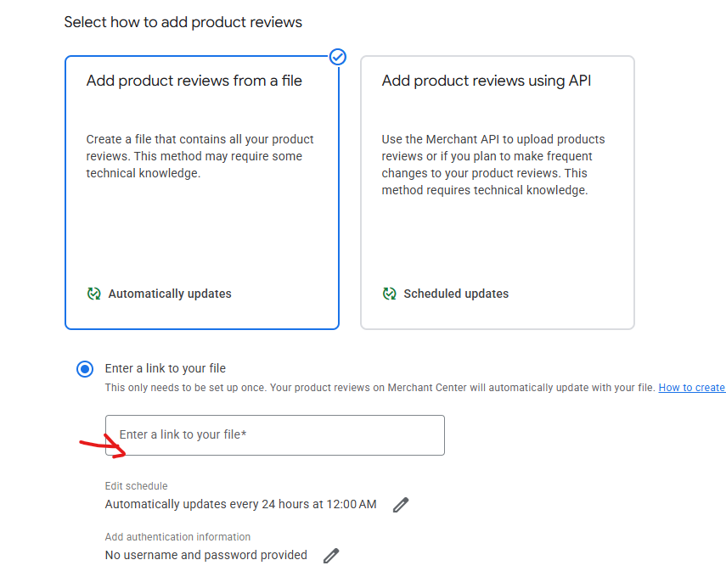Click the 'Automatically updates every 24 hours' schedule text
Image resolution: width=726 pixels, height=588 pixels.
click(240, 504)
